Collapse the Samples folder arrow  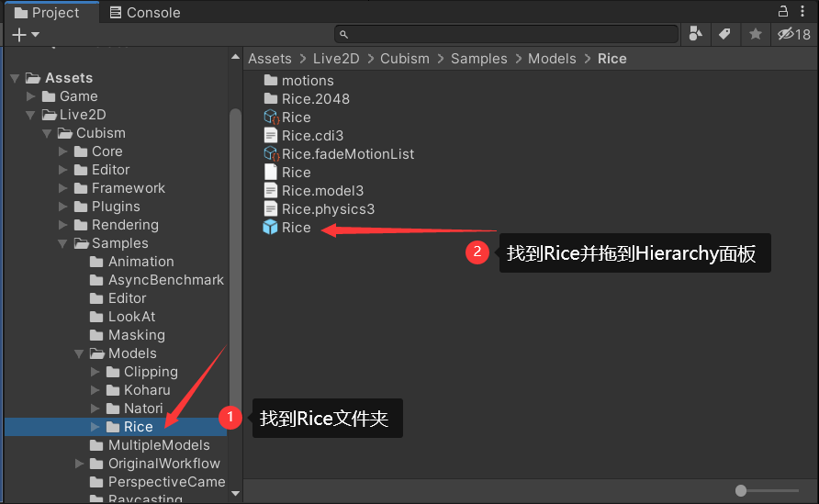[x=62, y=244]
